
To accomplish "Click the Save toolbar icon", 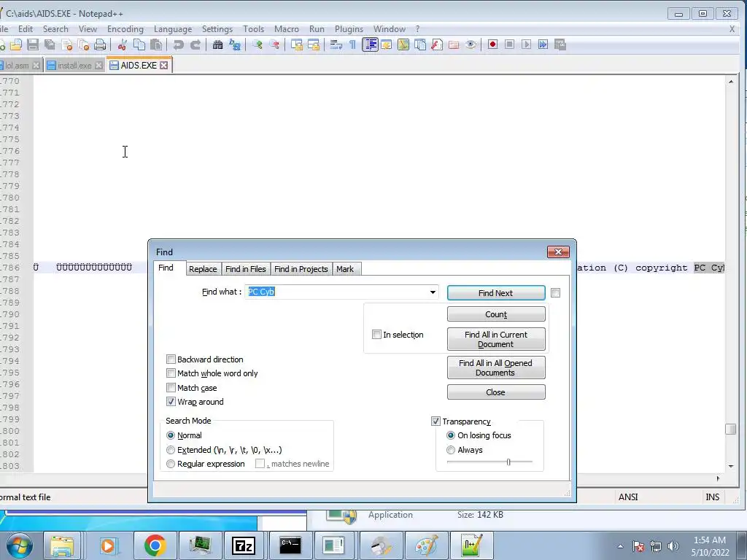I will [32, 44].
